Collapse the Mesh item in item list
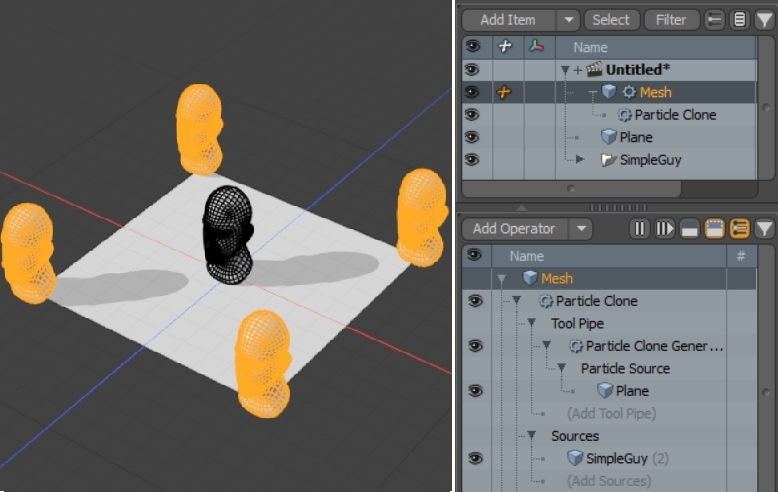778x492 pixels. pyautogui.click(x=592, y=92)
